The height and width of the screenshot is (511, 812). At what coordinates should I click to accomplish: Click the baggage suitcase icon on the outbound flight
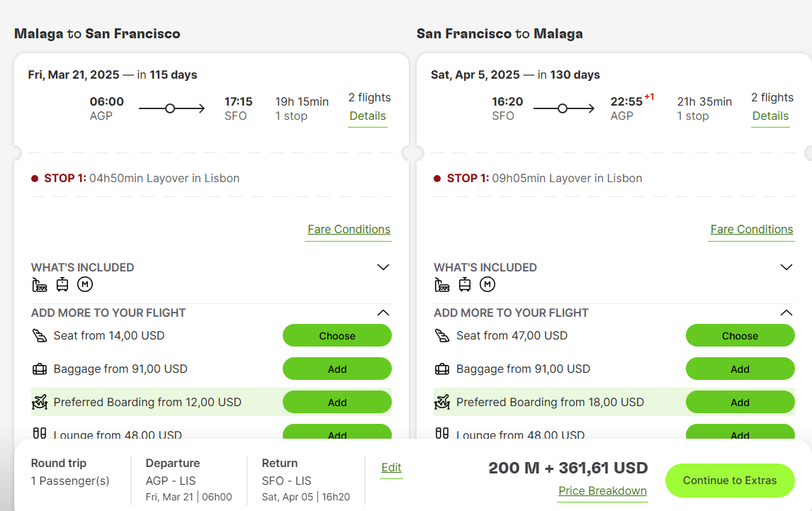(x=40, y=369)
